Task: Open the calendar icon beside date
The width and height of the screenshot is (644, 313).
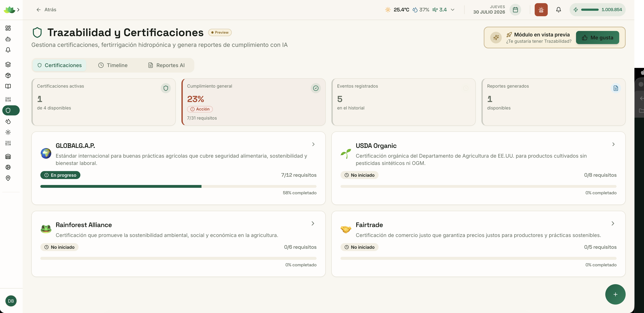Action: [x=515, y=10]
